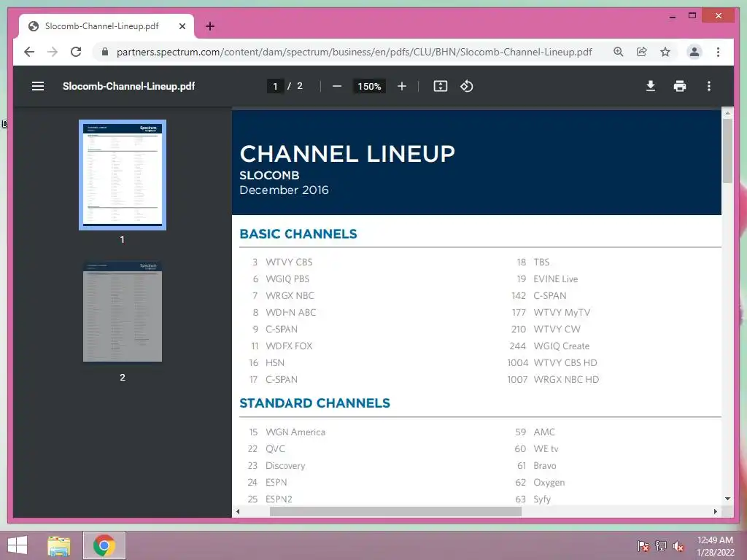The image size is (747, 560).
Task: Open the Windows Start menu
Action: click(x=18, y=545)
